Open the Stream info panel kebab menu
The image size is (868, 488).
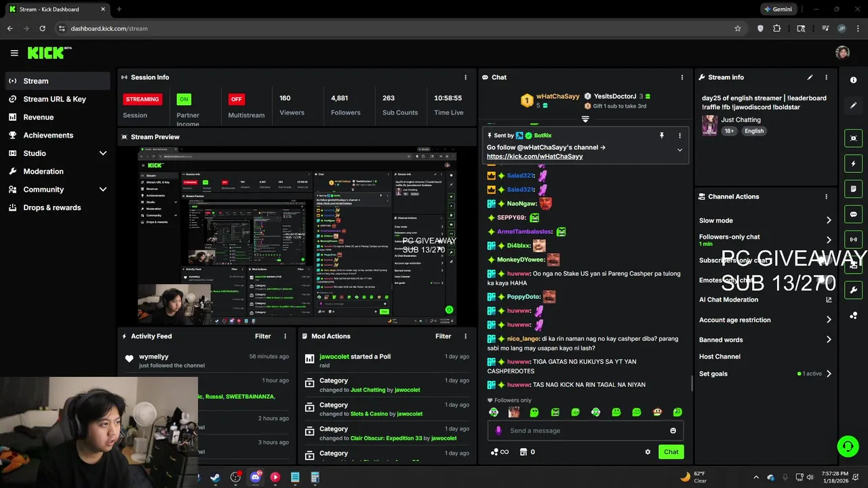[826, 77]
